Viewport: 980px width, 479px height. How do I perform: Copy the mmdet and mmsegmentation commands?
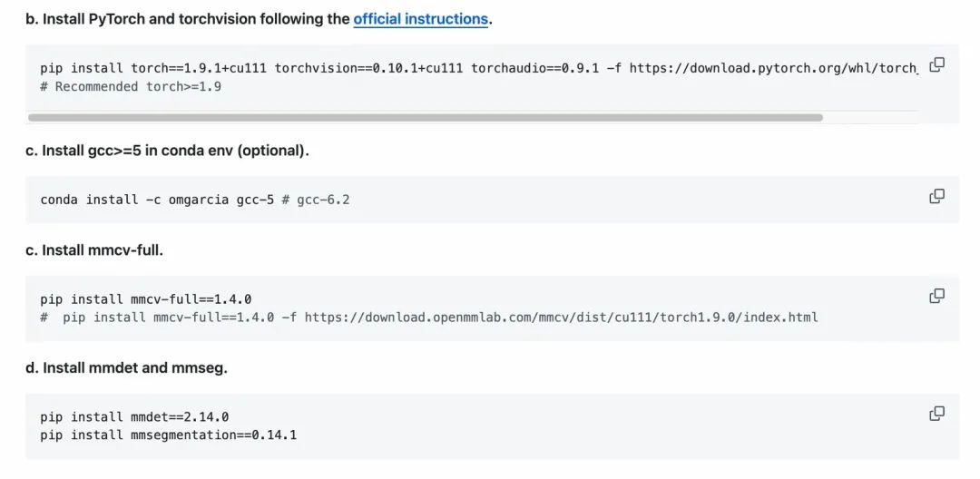937,414
